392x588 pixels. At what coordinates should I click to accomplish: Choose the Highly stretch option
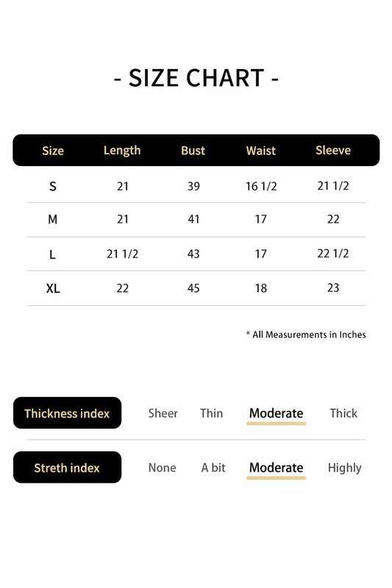[344, 468]
